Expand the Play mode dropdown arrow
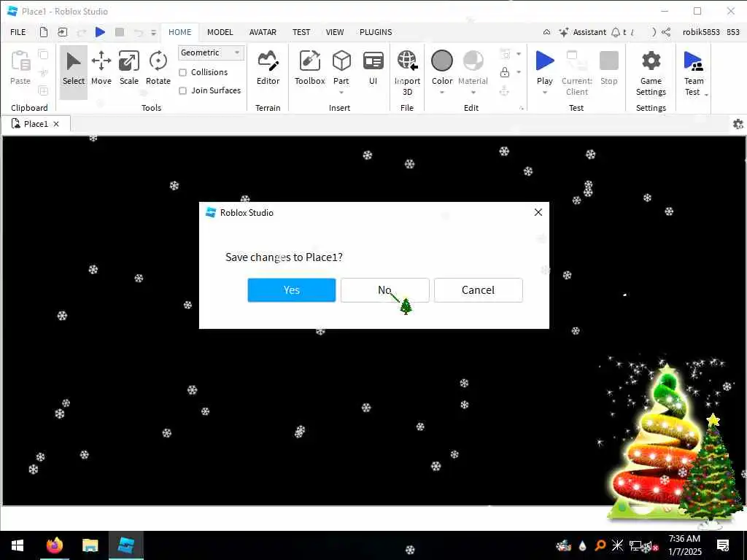The height and width of the screenshot is (560, 747). point(544,93)
